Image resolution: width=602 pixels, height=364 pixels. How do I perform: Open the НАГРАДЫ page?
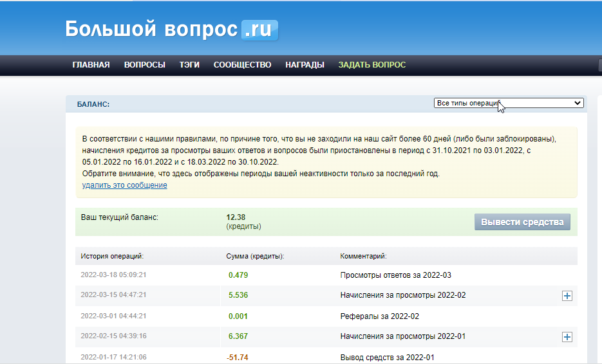pos(305,65)
